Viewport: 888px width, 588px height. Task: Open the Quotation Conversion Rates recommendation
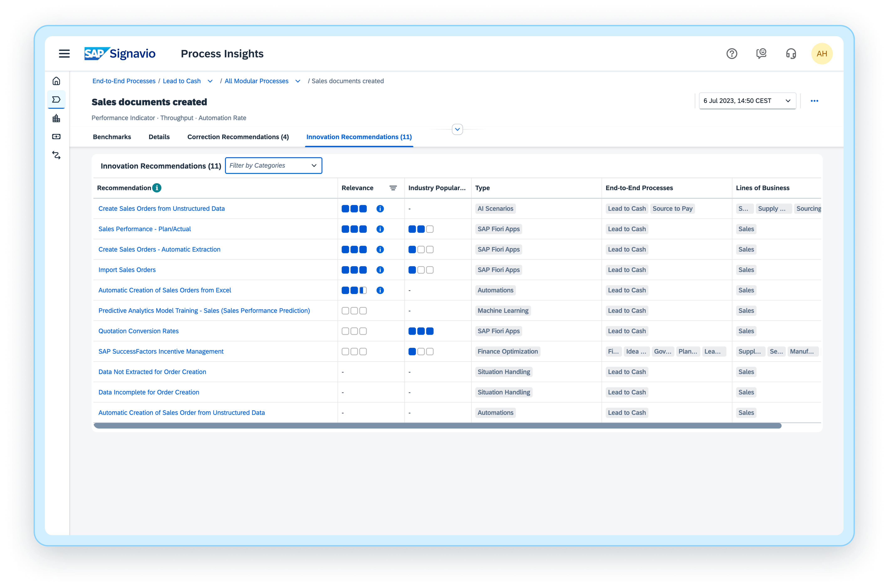(139, 331)
